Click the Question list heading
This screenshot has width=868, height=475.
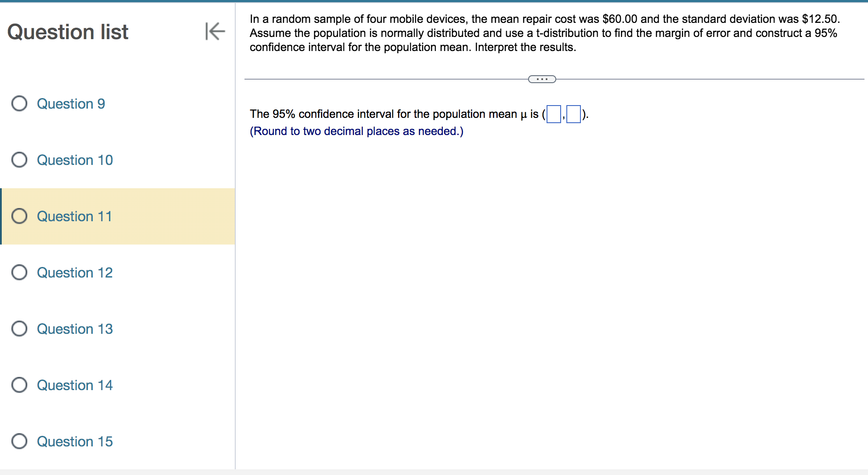coord(68,31)
